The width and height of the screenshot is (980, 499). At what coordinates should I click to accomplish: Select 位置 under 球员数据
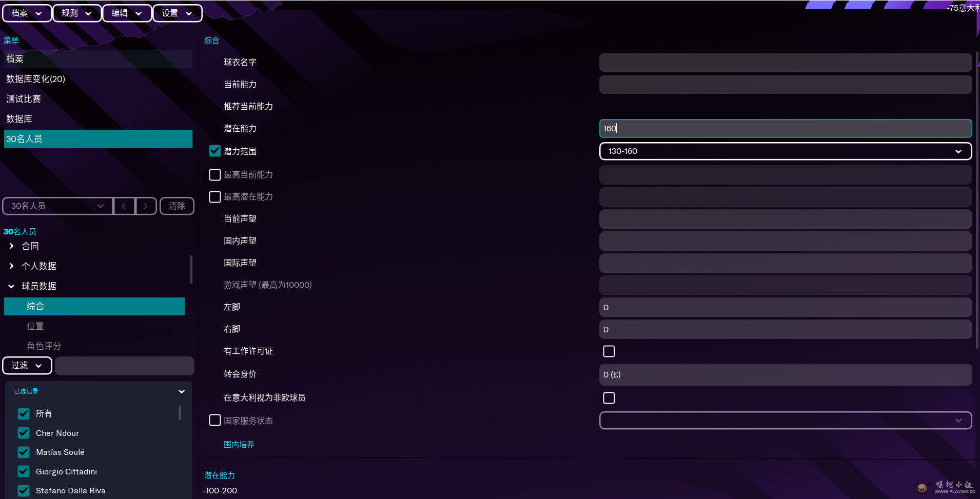click(x=94, y=326)
